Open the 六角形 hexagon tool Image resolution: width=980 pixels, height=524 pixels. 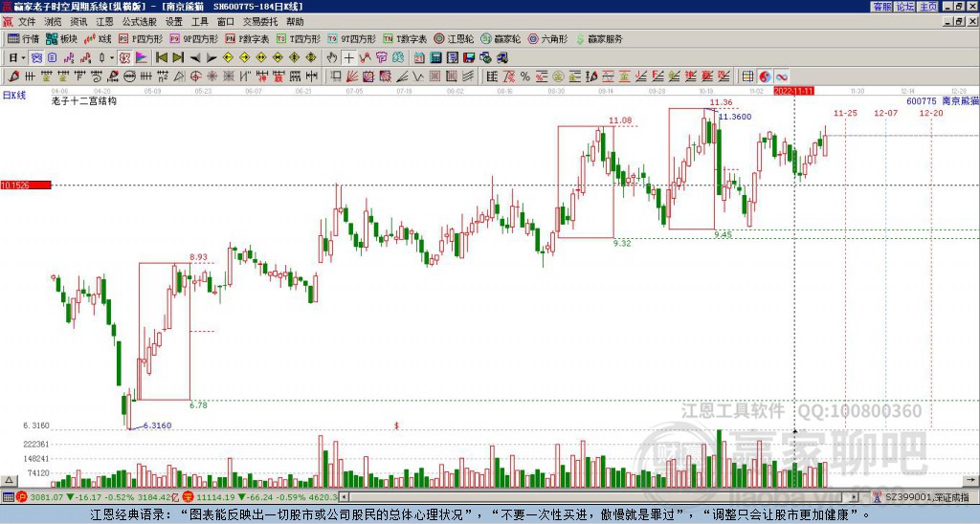point(548,38)
